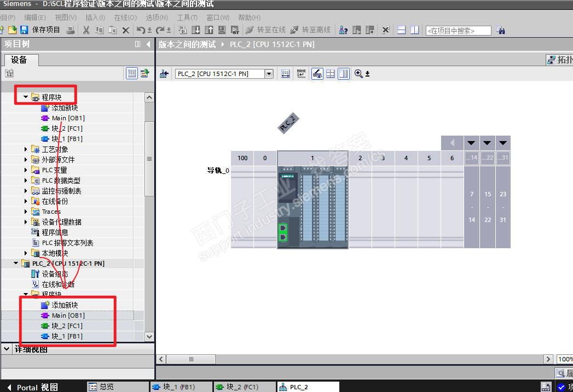
Task: Click the project tree scroll-down arrow
Action: tap(149, 337)
